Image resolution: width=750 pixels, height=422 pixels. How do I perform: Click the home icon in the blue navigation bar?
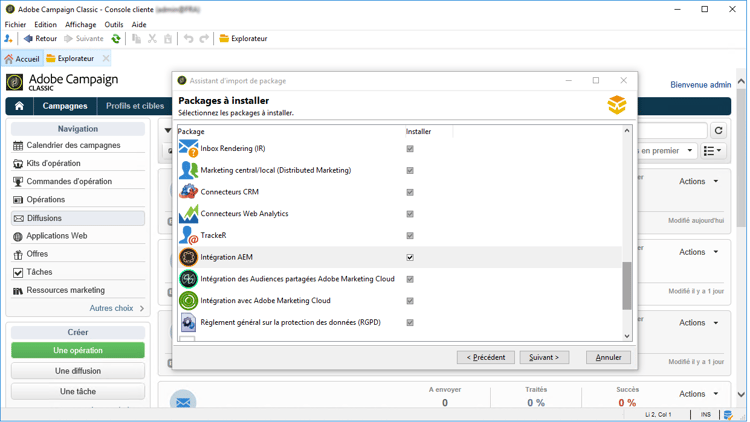point(19,106)
